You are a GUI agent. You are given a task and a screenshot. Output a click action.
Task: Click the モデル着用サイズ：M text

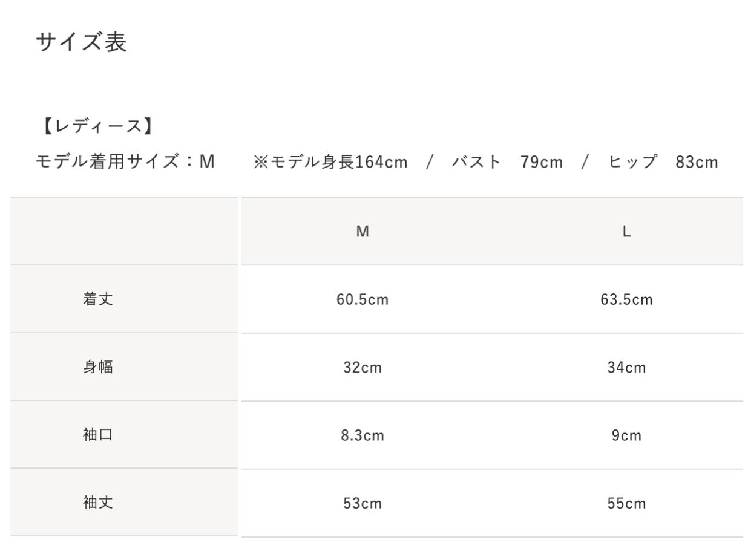tap(125, 162)
